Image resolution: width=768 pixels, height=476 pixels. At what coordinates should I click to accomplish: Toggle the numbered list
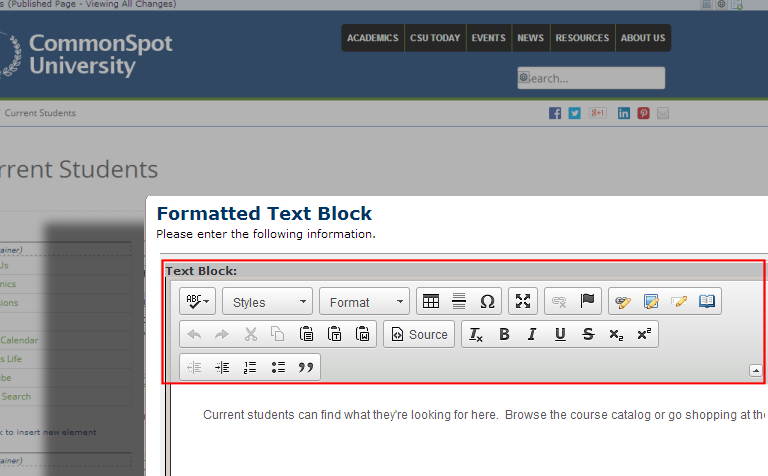pos(250,367)
